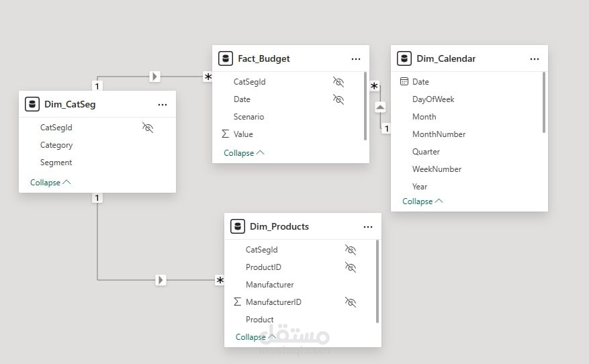
Task: Click the Dim_Products table database icon
Action: click(237, 226)
